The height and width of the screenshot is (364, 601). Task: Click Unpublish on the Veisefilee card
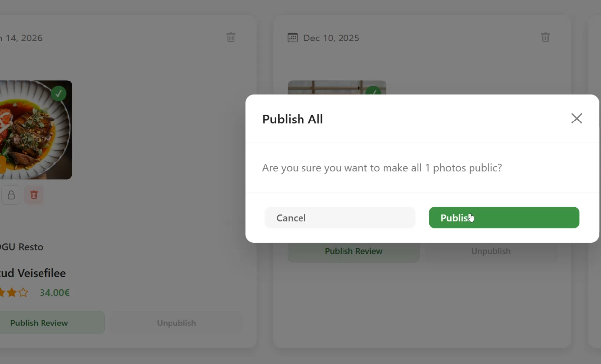[176, 323]
